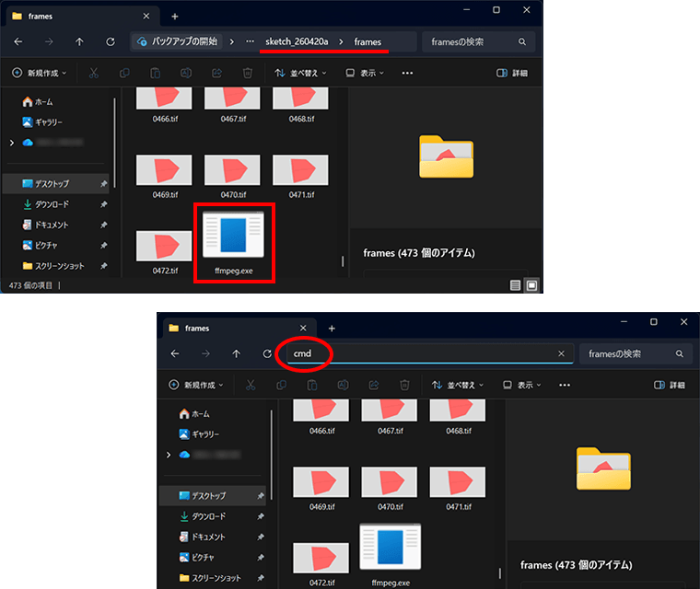This screenshot has width=700, height=589.
Task: Open the 並べ替え sort dropdown in the upper window
Action: (x=300, y=73)
